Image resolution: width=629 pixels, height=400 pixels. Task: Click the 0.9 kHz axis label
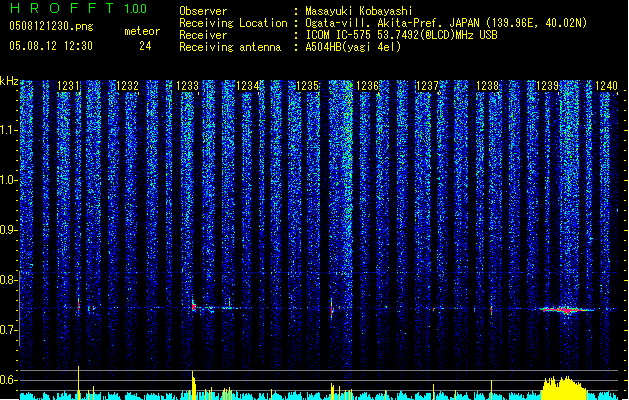click(x=9, y=230)
